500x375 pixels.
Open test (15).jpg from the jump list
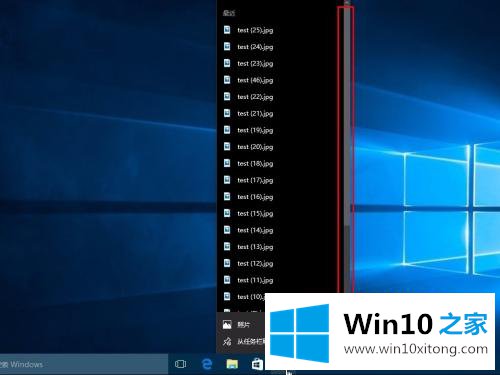[x=280, y=214]
